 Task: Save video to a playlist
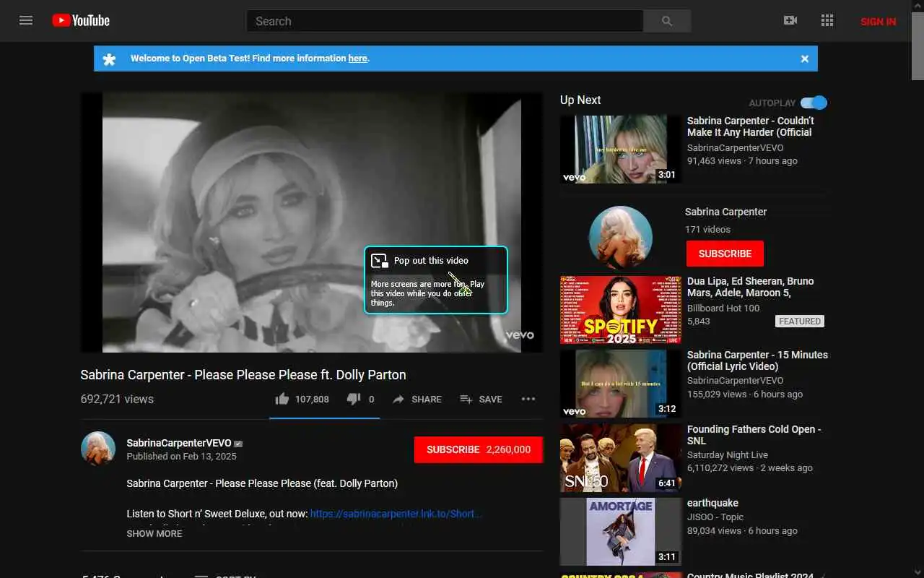click(481, 399)
